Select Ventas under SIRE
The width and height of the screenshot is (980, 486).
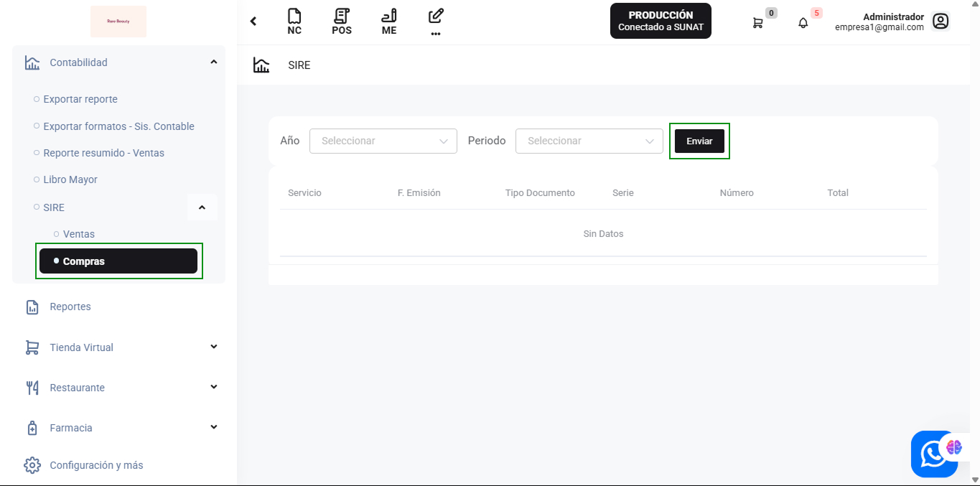click(x=79, y=234)
